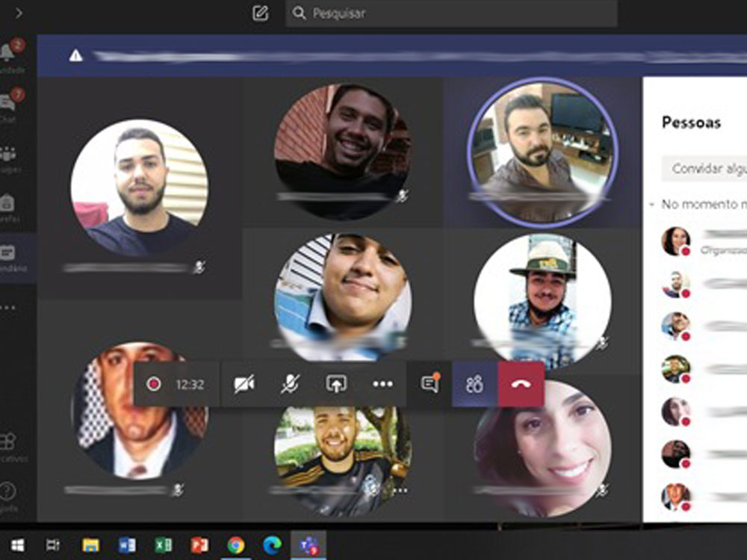Open options dots on bottom-center participant tile

pos(400,491)
